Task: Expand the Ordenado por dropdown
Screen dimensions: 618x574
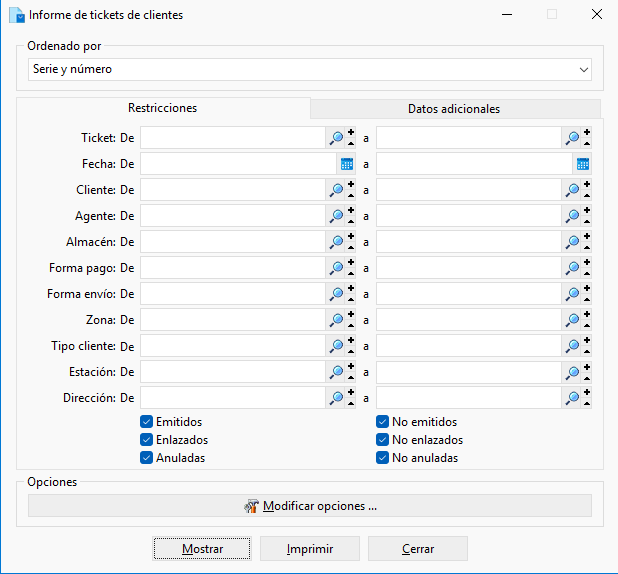Action: click(584, 70)
